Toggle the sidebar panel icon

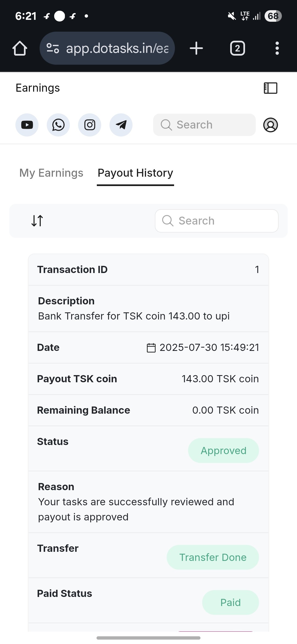[x=271, y=88]
